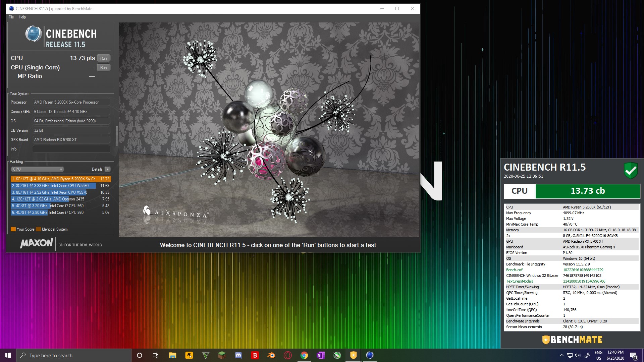Screen dimensions: 644x362
Task: Click the Identical System legend swatch
Action: [38, 229]
